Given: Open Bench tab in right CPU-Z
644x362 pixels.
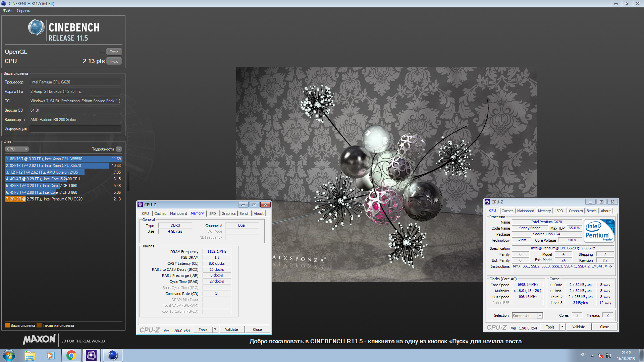Looking at the screenshot, I should (x=592, y=211).
